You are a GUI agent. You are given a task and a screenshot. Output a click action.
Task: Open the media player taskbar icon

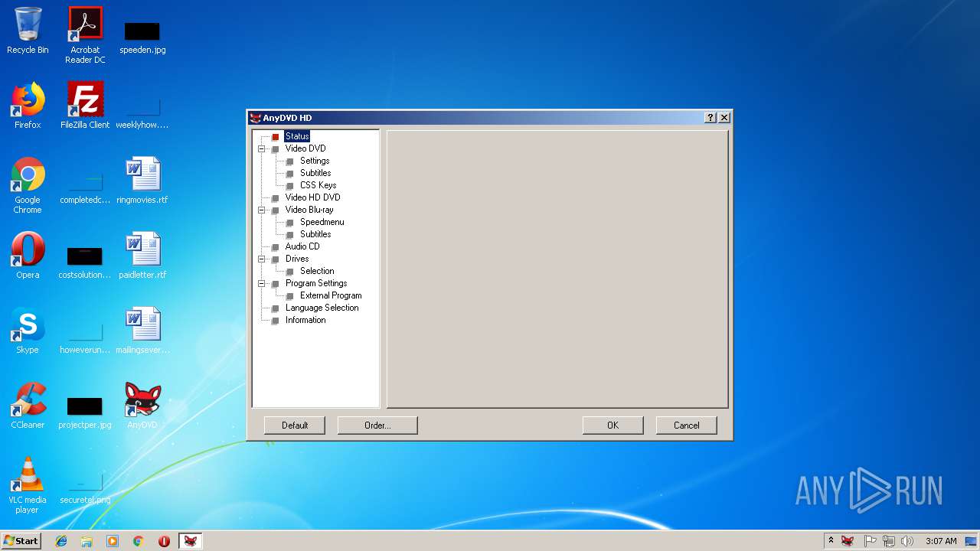(113, 541)
